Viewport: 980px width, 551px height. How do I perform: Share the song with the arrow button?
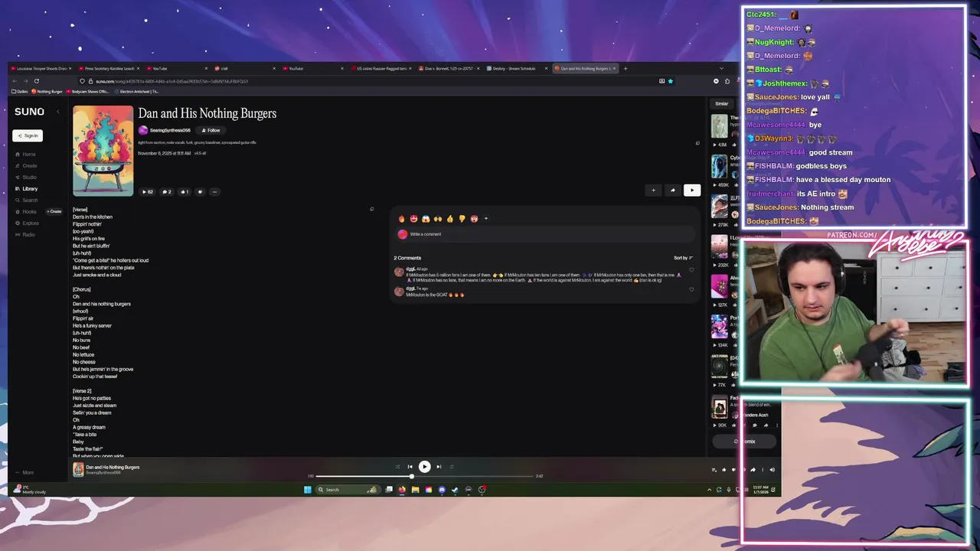click(673, 191)
